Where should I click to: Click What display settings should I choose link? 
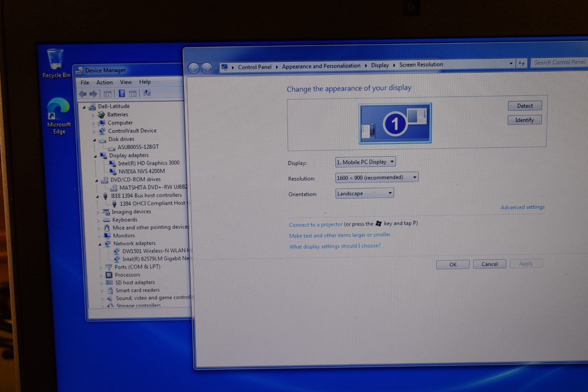335,246
